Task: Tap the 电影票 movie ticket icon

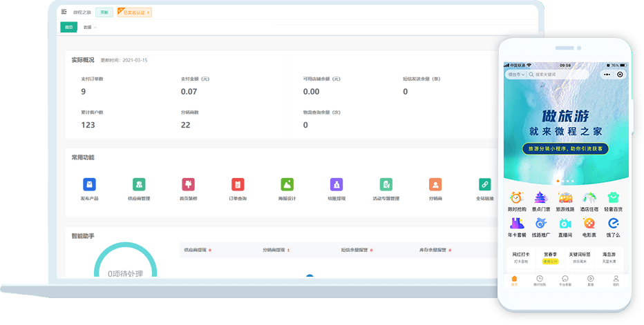Action: click(589, 224)
